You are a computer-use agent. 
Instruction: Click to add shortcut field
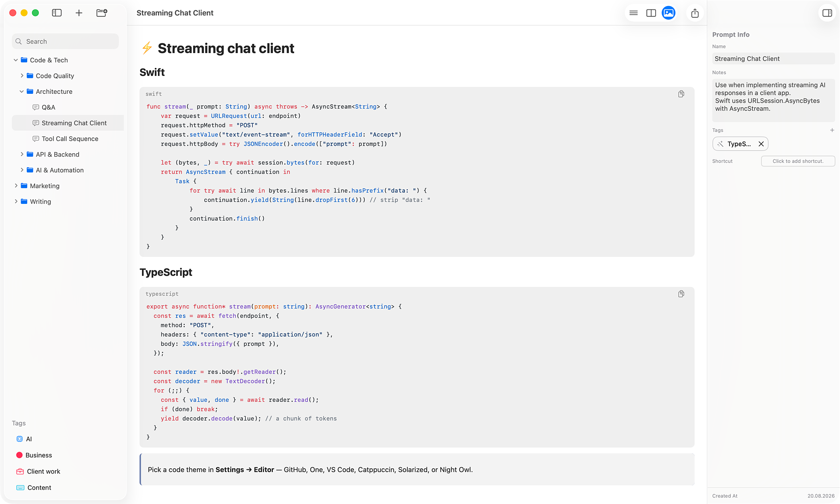tap(798, 161)
